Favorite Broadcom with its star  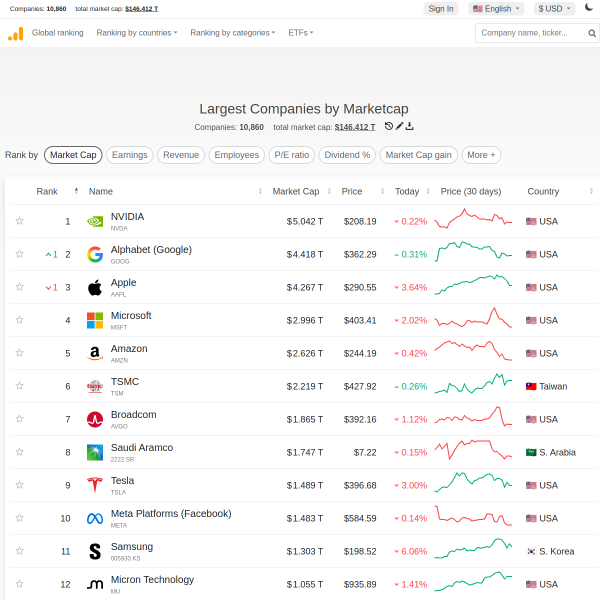pyautogui.click(x=20, y=419)
